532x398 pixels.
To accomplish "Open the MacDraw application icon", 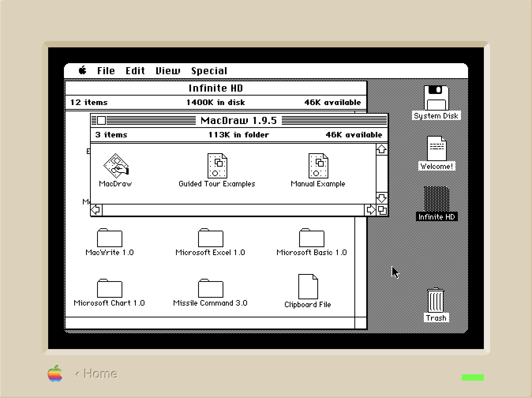I will [116, 165].
